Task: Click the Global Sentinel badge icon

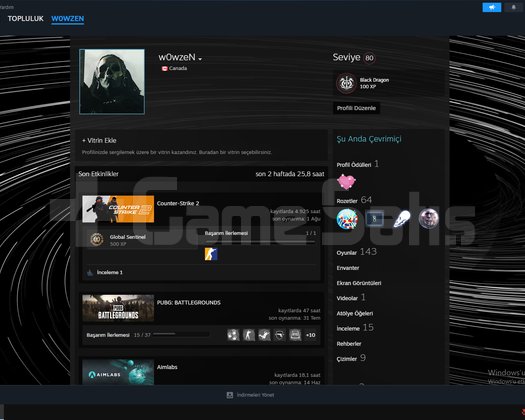Action: tap(96, 239)
